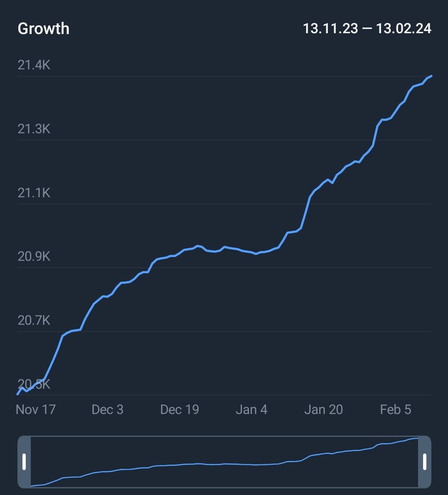Click the growth line's final peak point
Image resolution: width=448 pixels, height=495 pixels.
[431, 76]
